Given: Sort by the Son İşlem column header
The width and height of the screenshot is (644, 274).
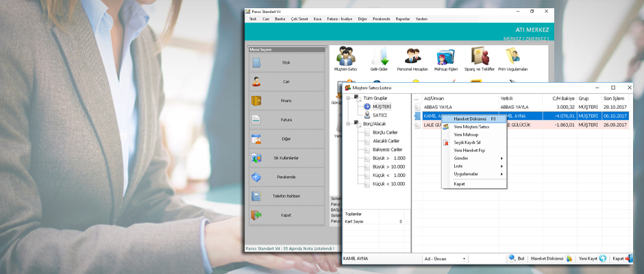Looking at the screenshot, I should click(x=615, y=99).
